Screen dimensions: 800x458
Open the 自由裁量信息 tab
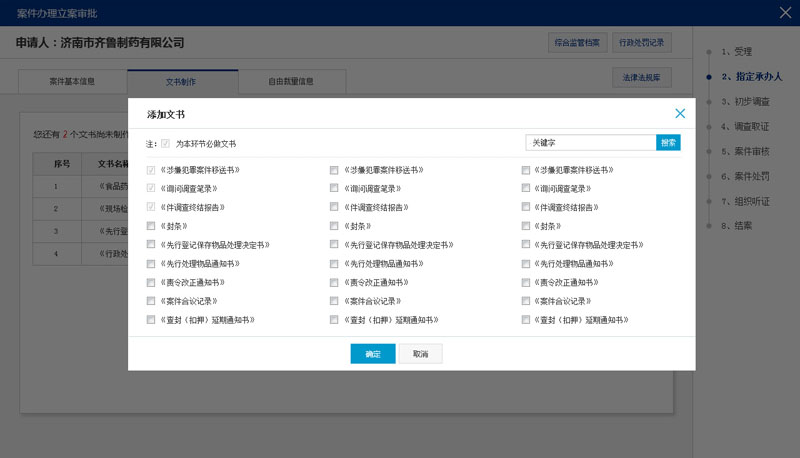tap(290, 82)
